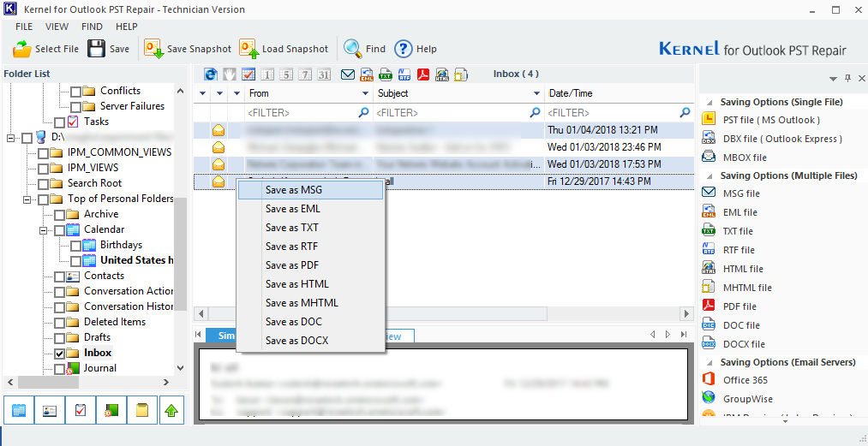Click the folder list scroll down arrow

point(180,368)
